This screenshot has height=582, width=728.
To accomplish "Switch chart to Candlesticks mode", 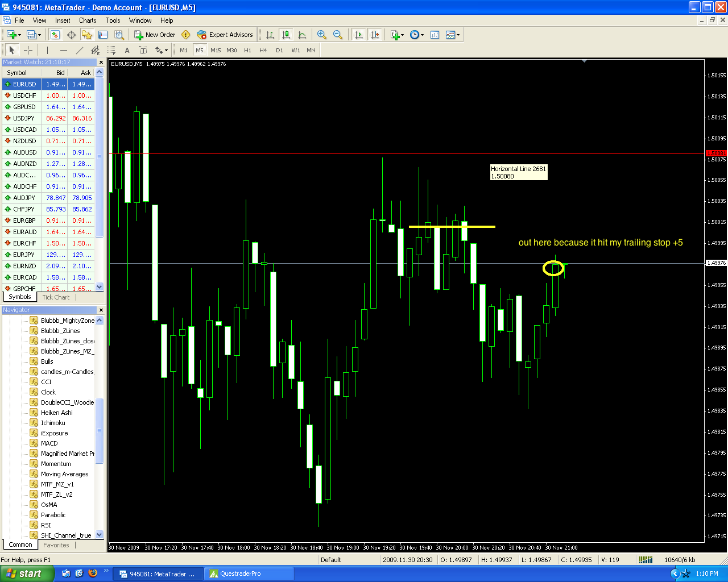I will 286,35.
